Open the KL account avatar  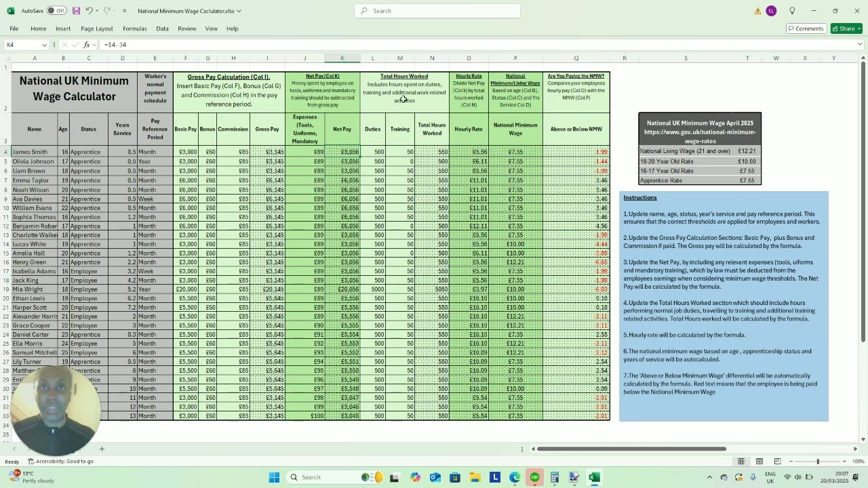tap(771, 11)
